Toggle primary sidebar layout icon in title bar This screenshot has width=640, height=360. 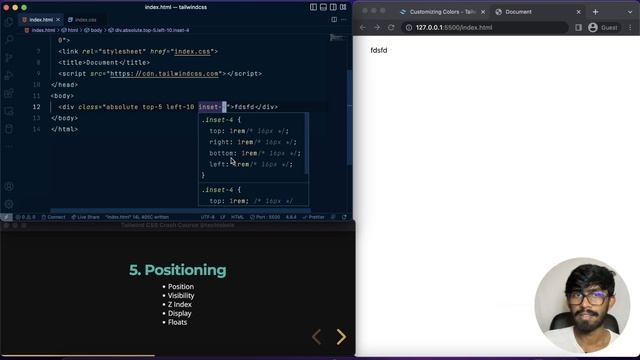[x=313, y=7]
